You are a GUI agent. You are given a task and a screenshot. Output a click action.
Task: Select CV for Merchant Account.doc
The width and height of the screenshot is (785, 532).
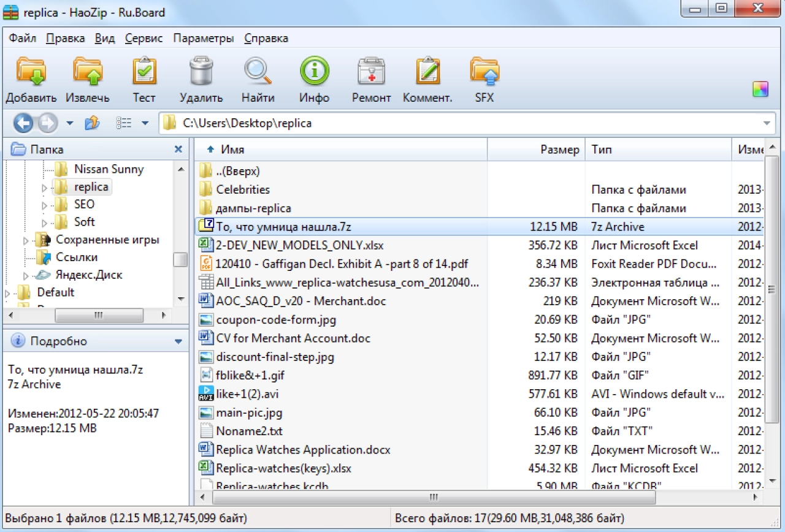(478, 338)
